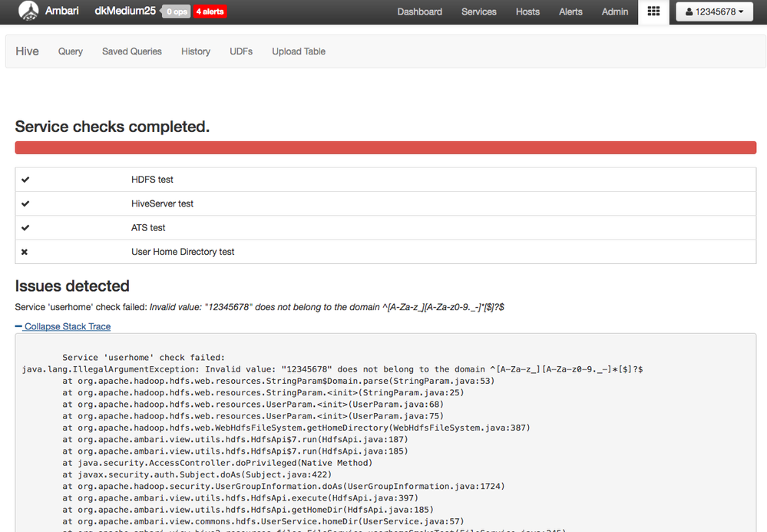Screen dimensions: 767x532
Task: Collapse the stack trace
Action: [x=63, y=326]
